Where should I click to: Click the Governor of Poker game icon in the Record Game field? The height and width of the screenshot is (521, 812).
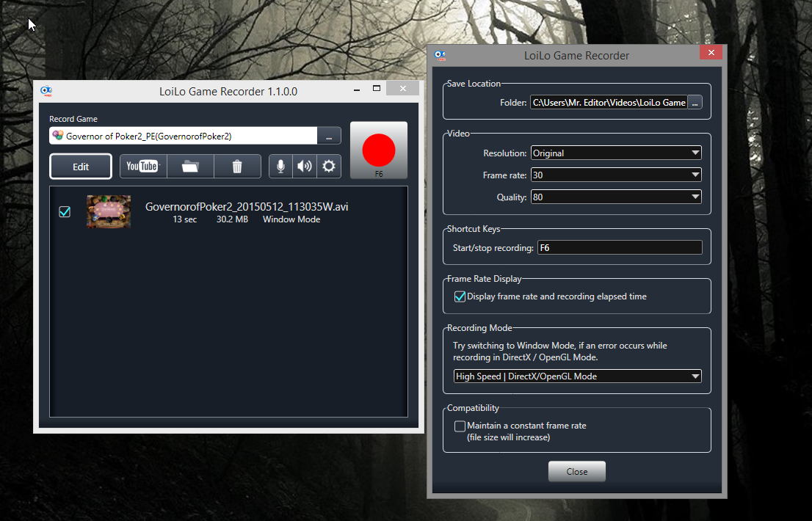(x=58, y=136)
